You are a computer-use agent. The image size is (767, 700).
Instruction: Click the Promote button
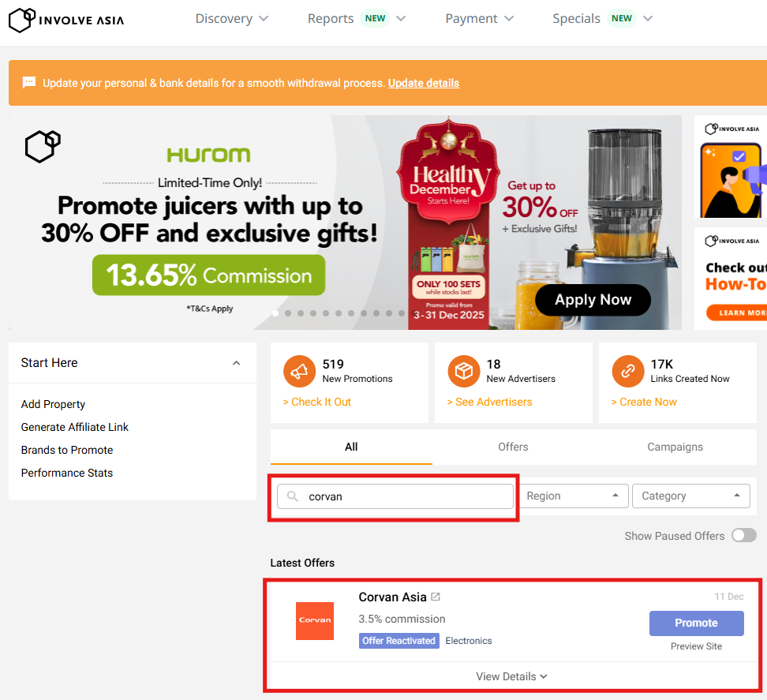tap(696, 623)
